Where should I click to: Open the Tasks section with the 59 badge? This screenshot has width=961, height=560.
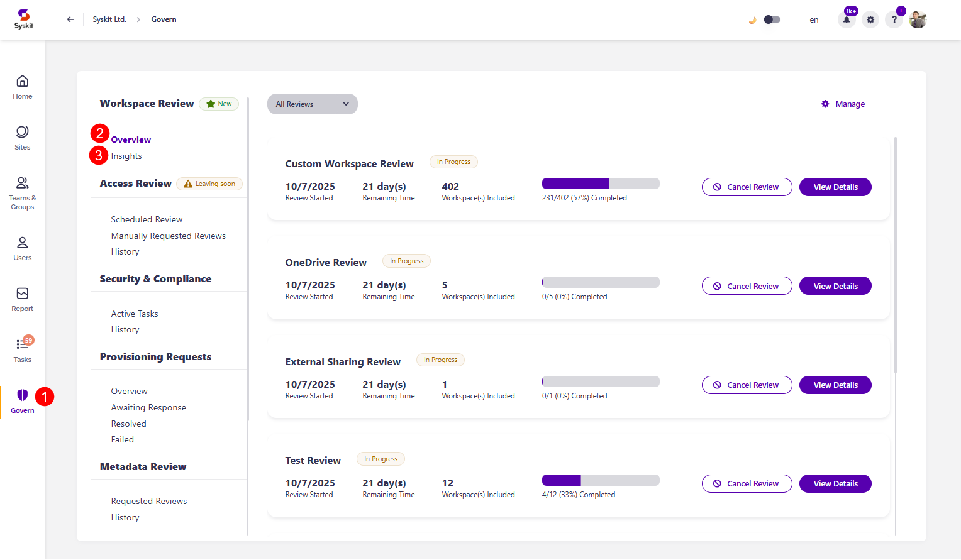click(x=22, y=349)
